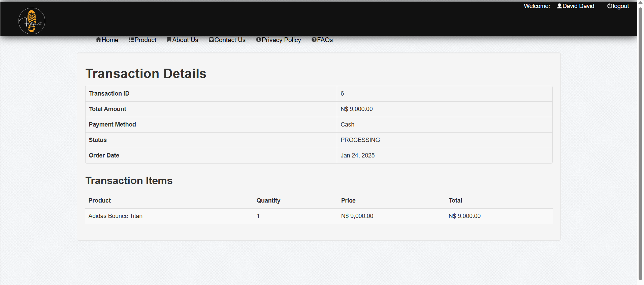Click the Transaction ID value 6
The image size is (644, 285).
coord(342,94)
